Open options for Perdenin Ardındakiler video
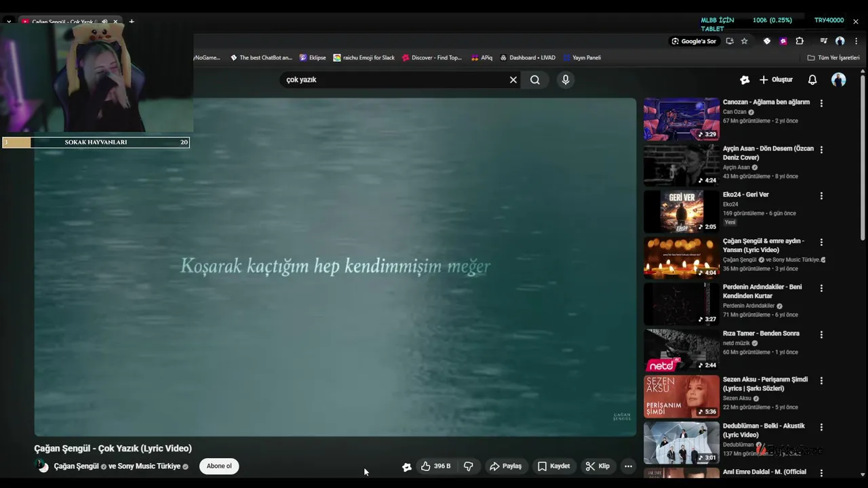This screenshot has height=488, width=868. click(x=821, y=288)
